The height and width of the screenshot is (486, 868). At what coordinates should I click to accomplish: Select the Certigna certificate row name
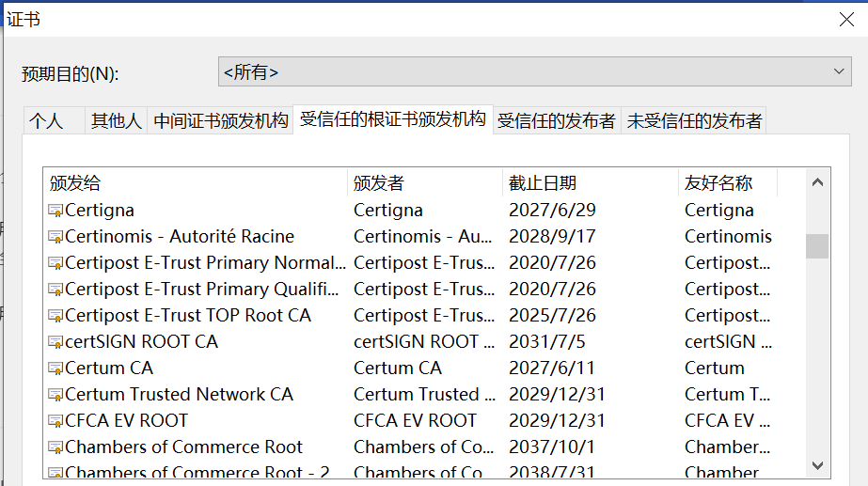pyautogui.click(x=100, y=211)
